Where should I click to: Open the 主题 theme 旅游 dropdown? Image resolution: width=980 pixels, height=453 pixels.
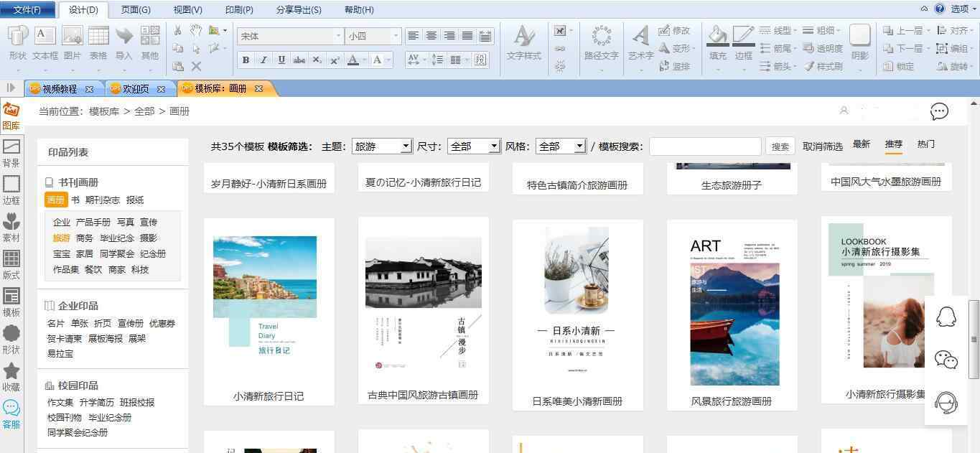click(x=406, y=146)
